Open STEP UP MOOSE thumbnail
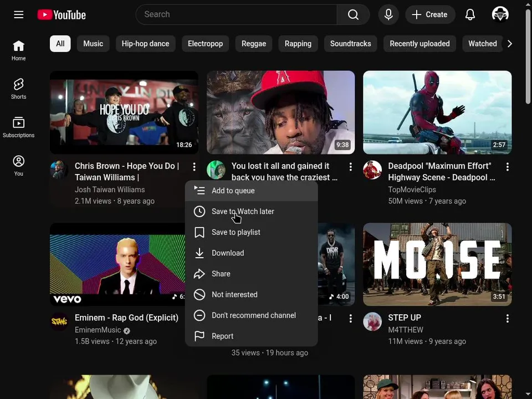The height and width of the screenshot is (399, 532). coord(437,264)
